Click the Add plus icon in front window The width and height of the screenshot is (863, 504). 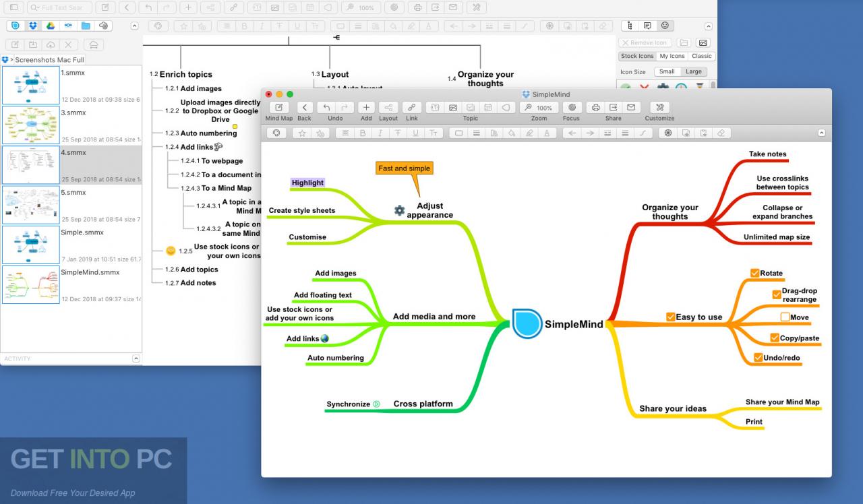tap(366, 107)
